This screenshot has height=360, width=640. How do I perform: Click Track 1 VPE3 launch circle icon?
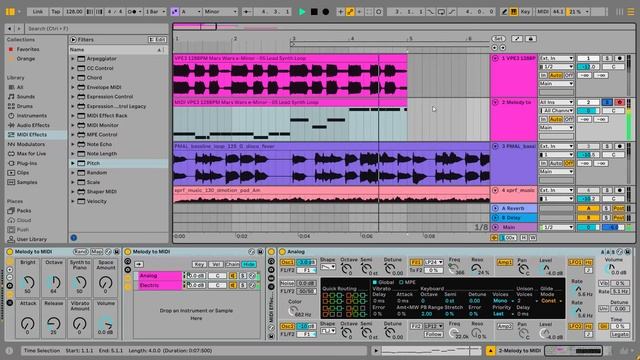pyautogui.click(x=495, y=58)
